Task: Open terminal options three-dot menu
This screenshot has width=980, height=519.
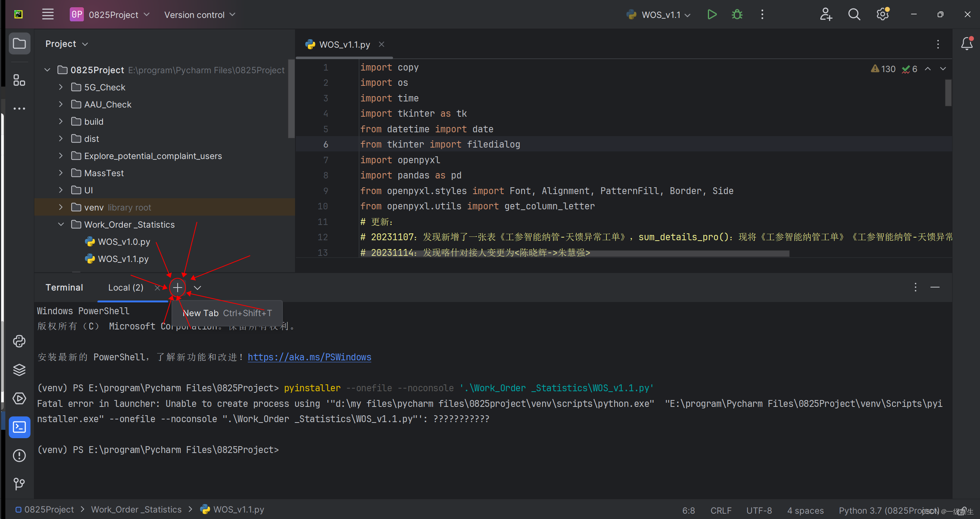Action: [916, 287]
